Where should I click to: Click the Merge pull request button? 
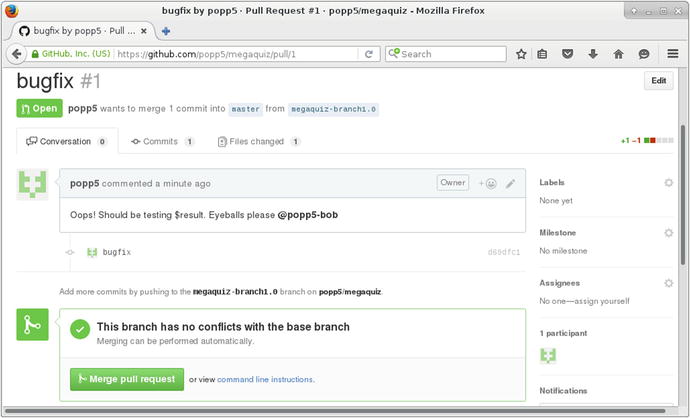pos(127,379)
